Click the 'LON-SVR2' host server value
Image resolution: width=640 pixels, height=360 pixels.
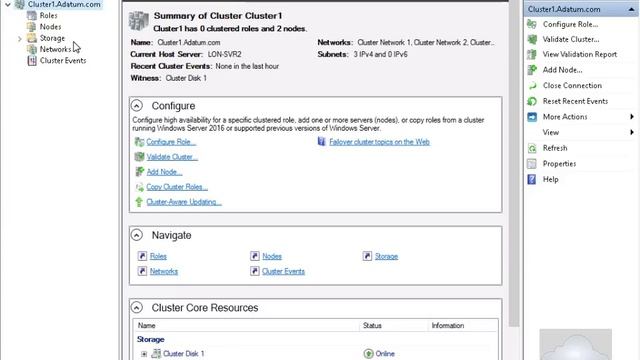click(x=224, y=54)
